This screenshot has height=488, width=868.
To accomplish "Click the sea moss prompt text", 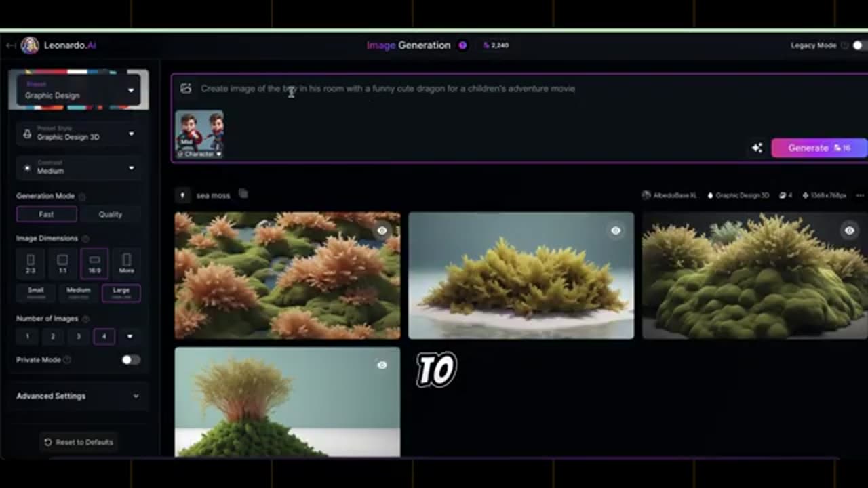I will [x=213, y=195].
